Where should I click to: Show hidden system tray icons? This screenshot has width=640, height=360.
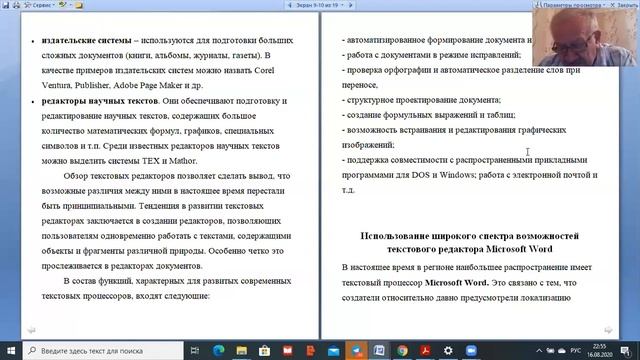539,351
